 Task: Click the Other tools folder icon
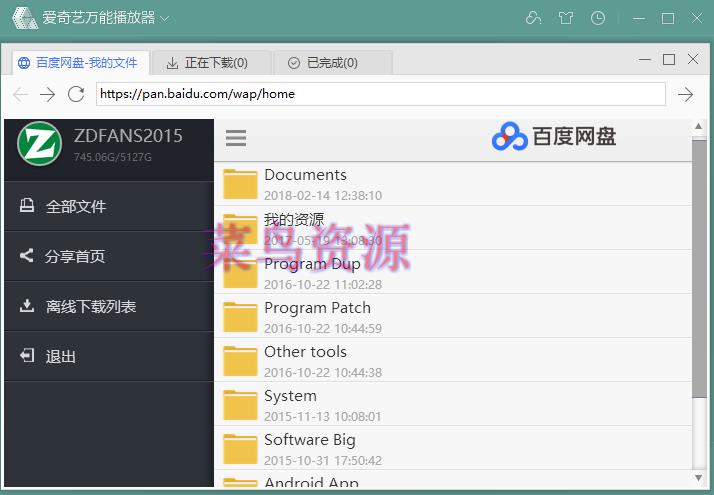[x=240, y=361]
